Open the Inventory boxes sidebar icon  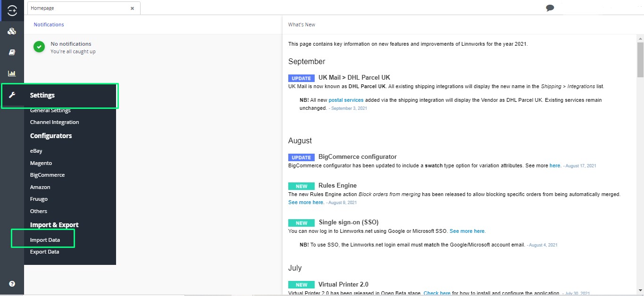pos(12,32)
